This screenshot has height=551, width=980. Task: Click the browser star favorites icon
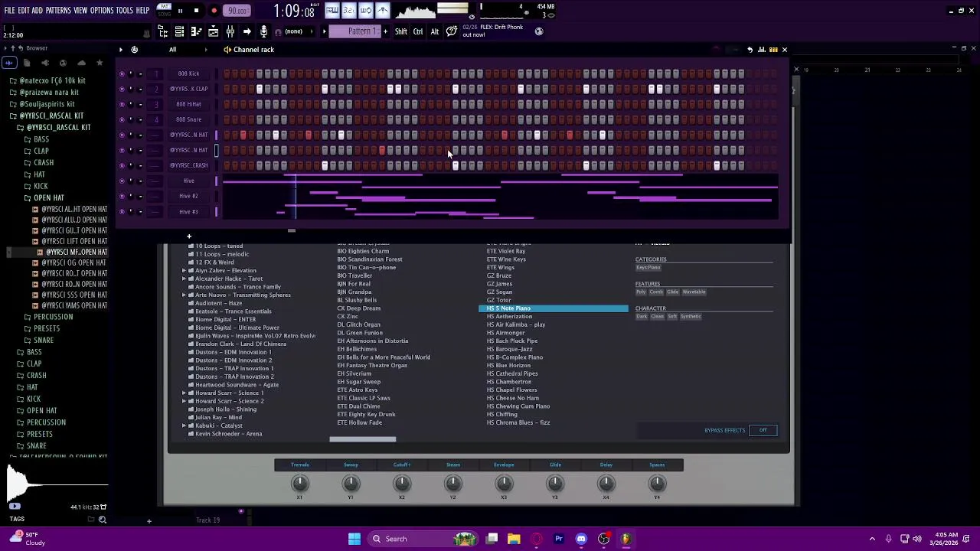100,63
